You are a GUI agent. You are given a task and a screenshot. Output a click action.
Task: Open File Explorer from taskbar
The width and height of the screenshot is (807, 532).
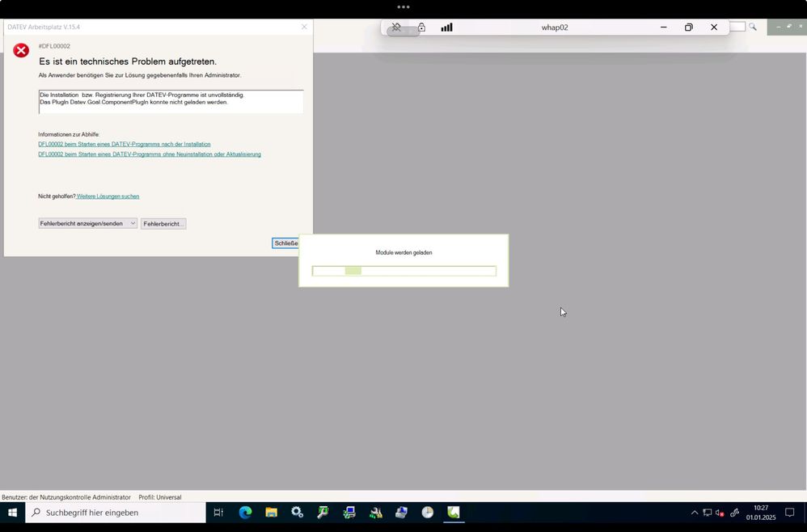point(271,513)
